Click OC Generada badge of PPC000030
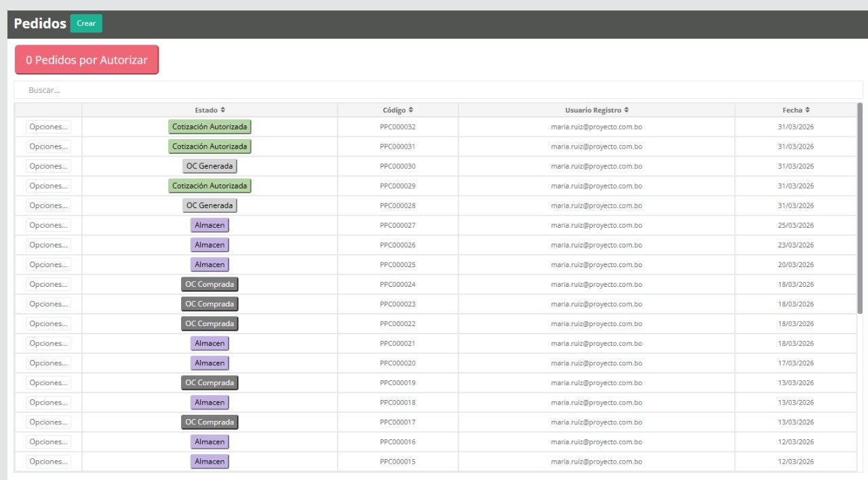 [x=210, y=166]
